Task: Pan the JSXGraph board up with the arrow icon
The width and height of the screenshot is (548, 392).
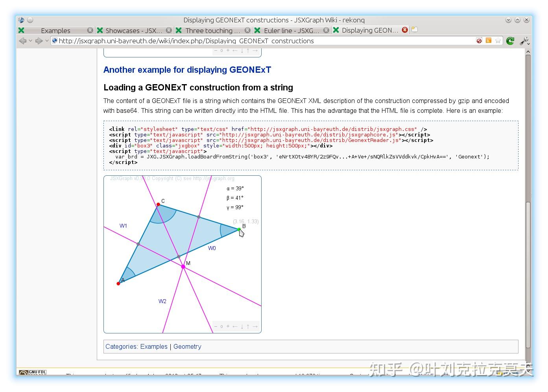Action: 247,326
